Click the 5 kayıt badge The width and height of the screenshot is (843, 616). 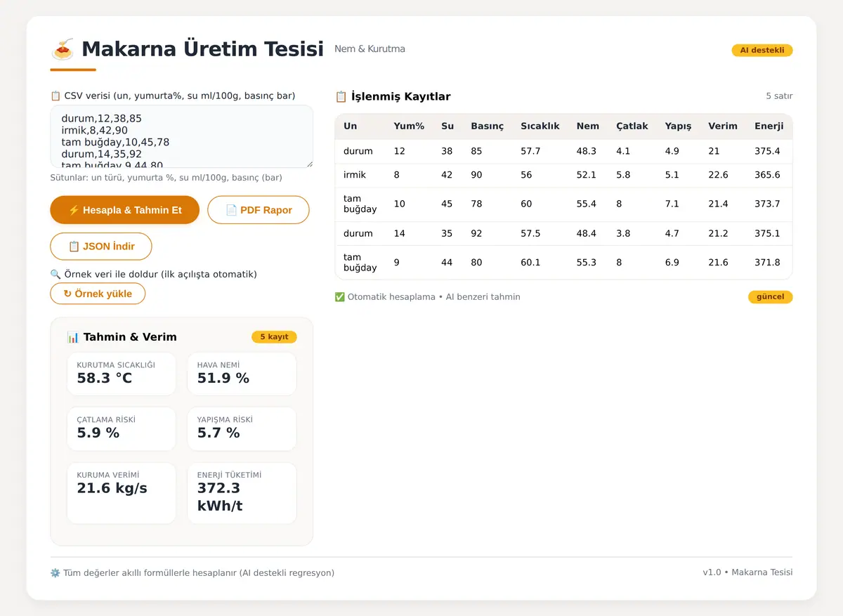pos(274,337)
